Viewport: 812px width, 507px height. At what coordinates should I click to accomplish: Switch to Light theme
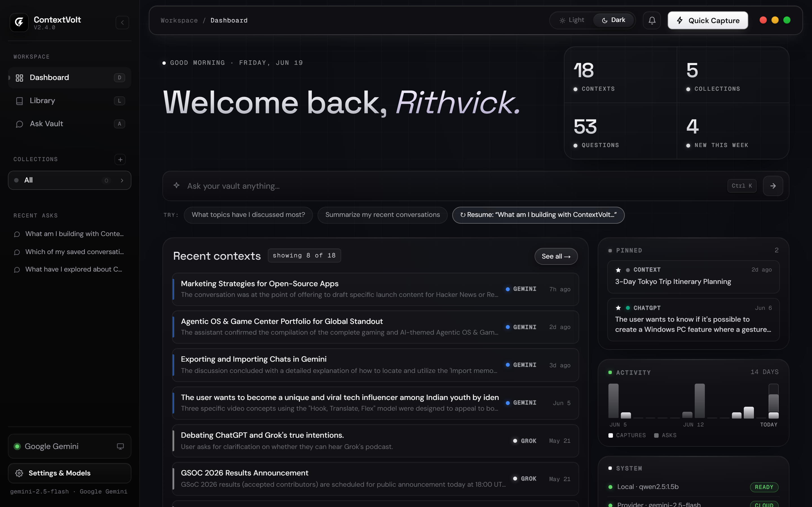(x=572, y=20)
